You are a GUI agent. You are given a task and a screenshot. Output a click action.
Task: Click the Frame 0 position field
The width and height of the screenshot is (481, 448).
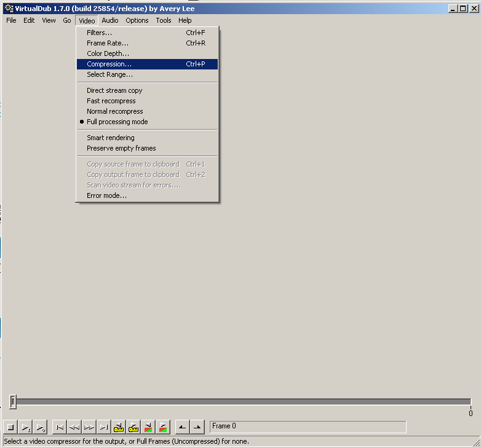pyautogui.click(x=308, y=426)
